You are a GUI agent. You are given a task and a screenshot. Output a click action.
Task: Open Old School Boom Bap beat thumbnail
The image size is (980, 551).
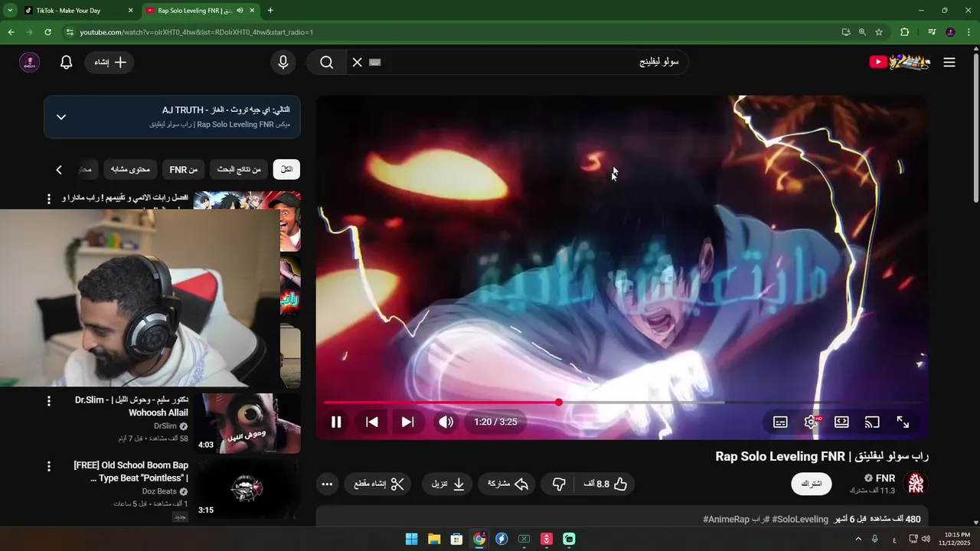click(x=247, y=488)
